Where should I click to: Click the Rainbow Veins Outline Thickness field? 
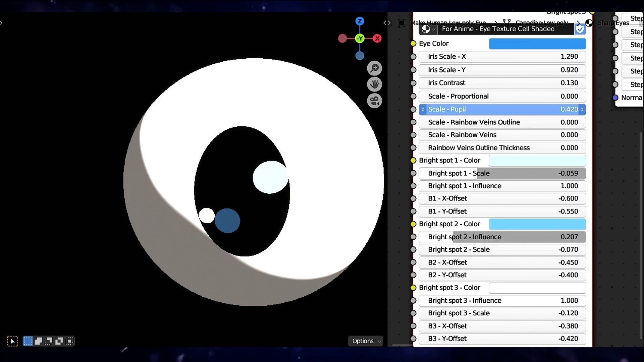pos(502,148)
